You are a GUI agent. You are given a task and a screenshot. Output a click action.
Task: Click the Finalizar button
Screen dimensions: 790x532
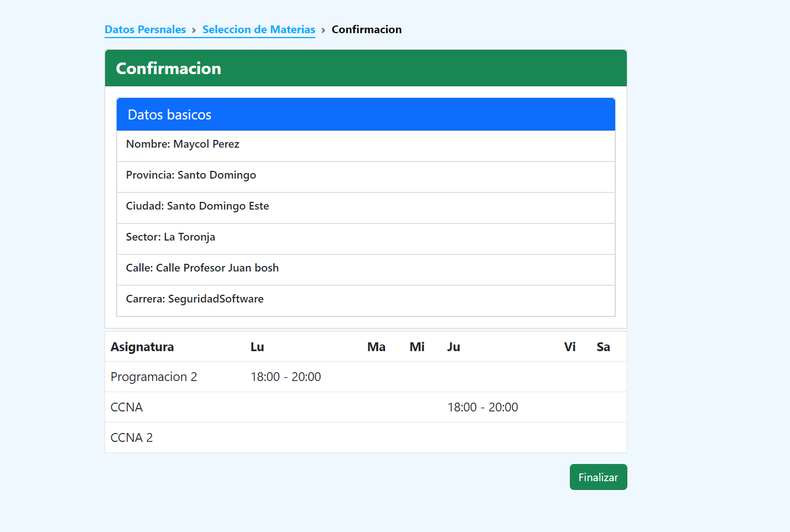598,477
